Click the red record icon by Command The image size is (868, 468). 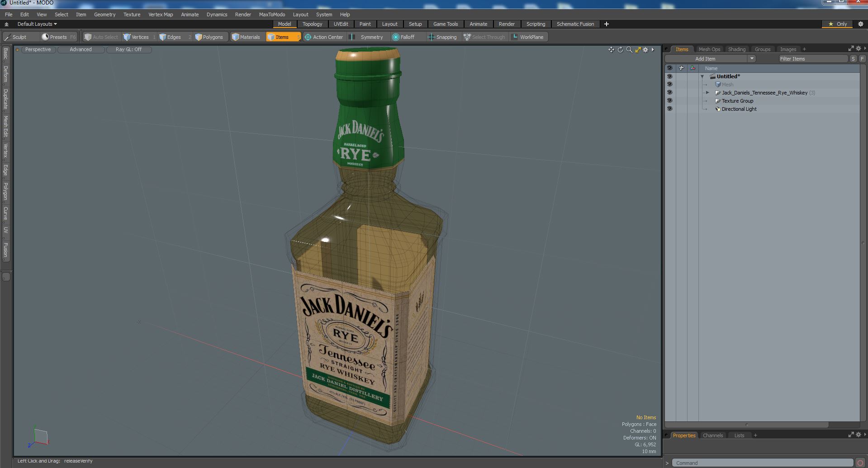point(860,463)
